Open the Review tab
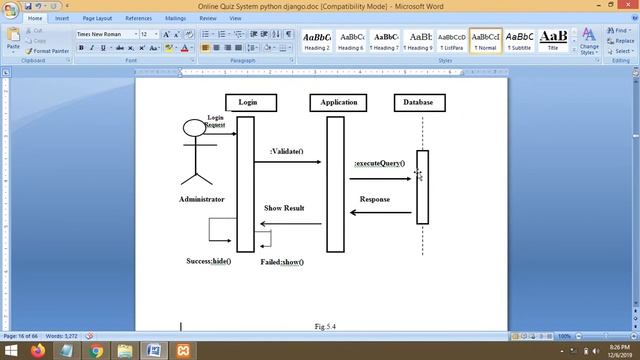Image resolution: width=640 pixels, height=360 pixels. (208, 18)
